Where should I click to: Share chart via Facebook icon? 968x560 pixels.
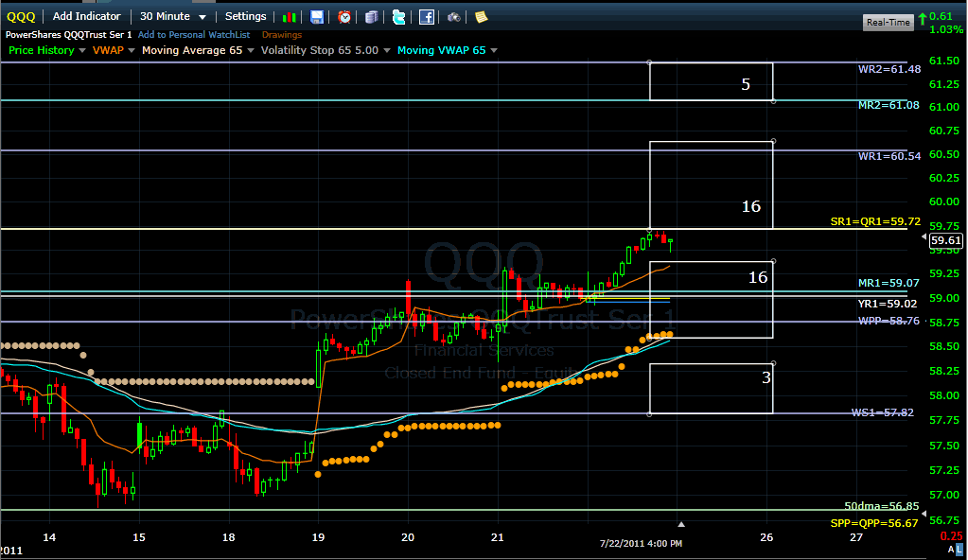coord(427,17)
